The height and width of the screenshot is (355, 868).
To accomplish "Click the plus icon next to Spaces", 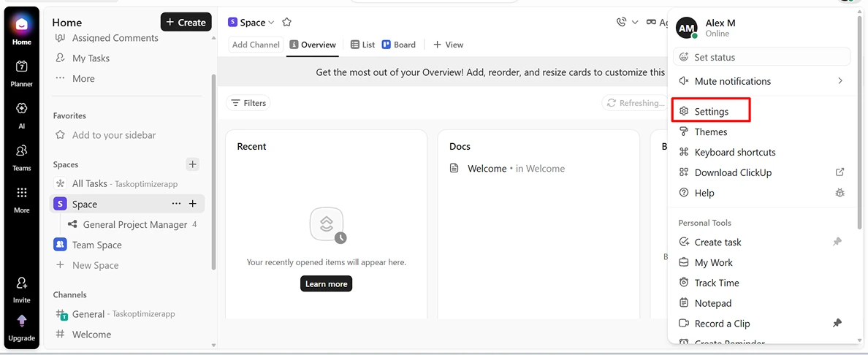I will [193, 164].
